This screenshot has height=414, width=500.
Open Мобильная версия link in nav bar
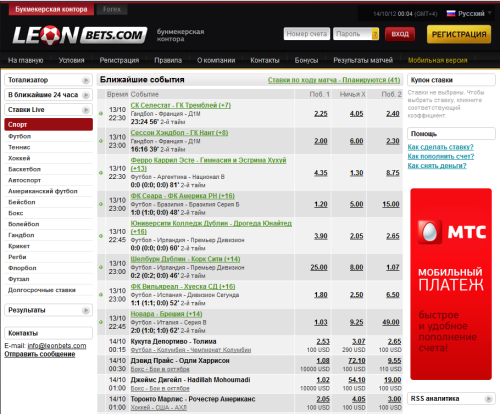(438, 60)
